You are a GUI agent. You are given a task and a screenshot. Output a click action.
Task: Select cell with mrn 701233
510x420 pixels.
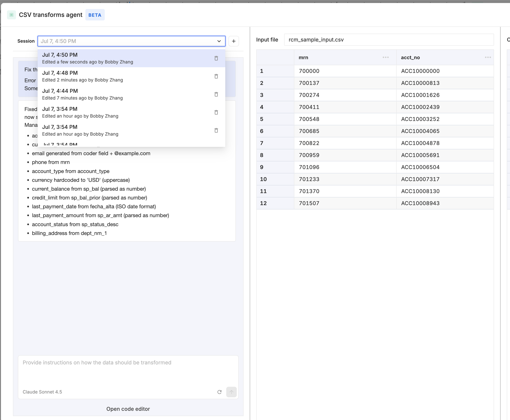[x=345, y=179]
